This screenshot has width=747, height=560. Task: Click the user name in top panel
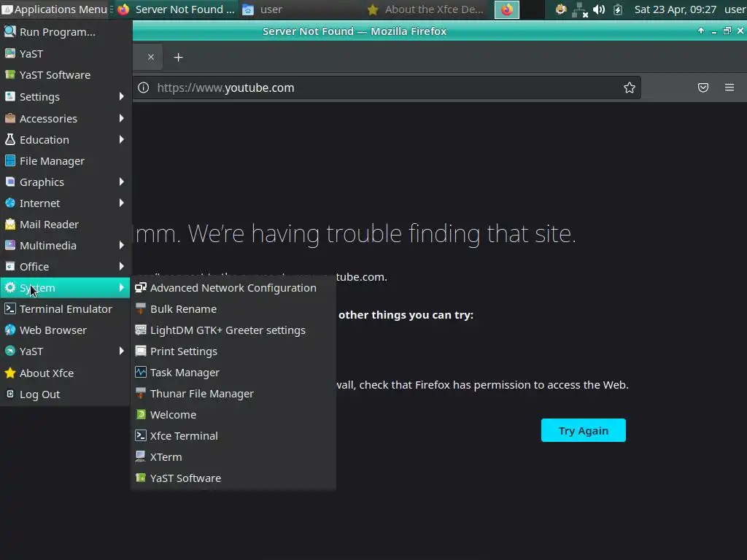tap(735, 9)
